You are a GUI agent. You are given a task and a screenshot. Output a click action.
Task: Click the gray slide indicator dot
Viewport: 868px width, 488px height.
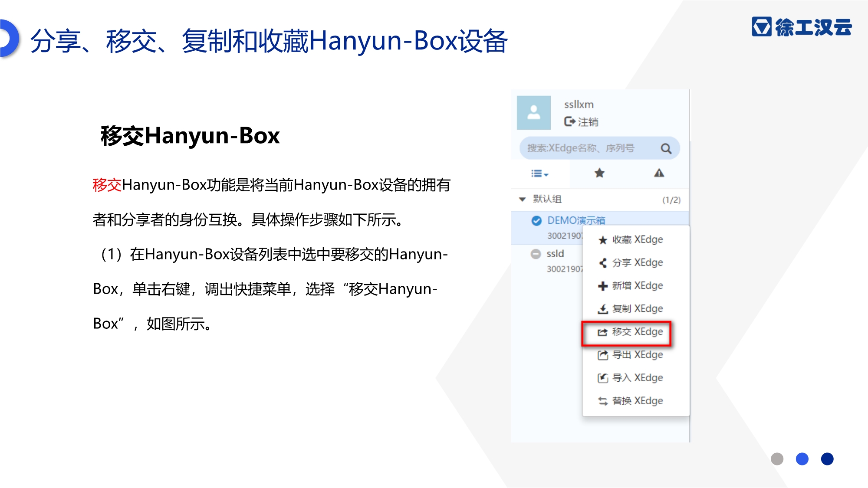(777, 459)
